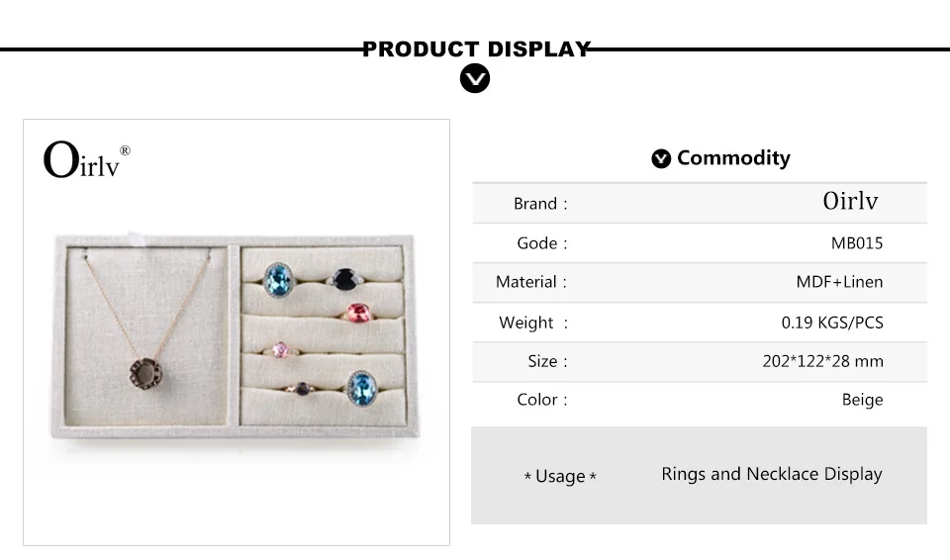Click the red-pink gemstone ring
950x560 pixels.
(x=357, y=313)
